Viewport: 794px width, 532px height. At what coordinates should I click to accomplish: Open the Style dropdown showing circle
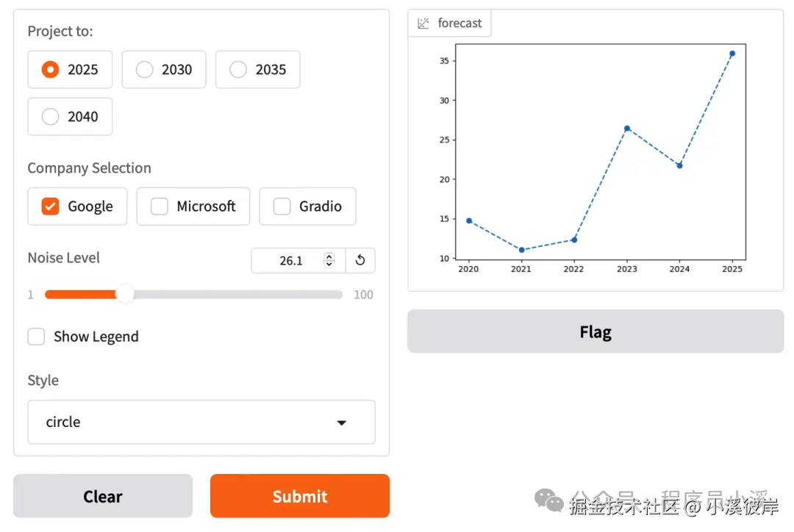201,423
